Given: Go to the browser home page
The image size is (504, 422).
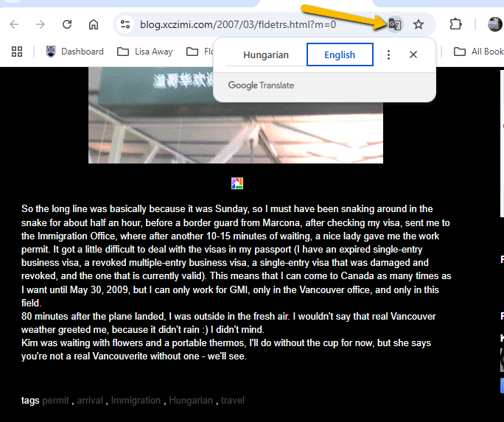Looking at the screenshot, I should click(x=94, y=24).
